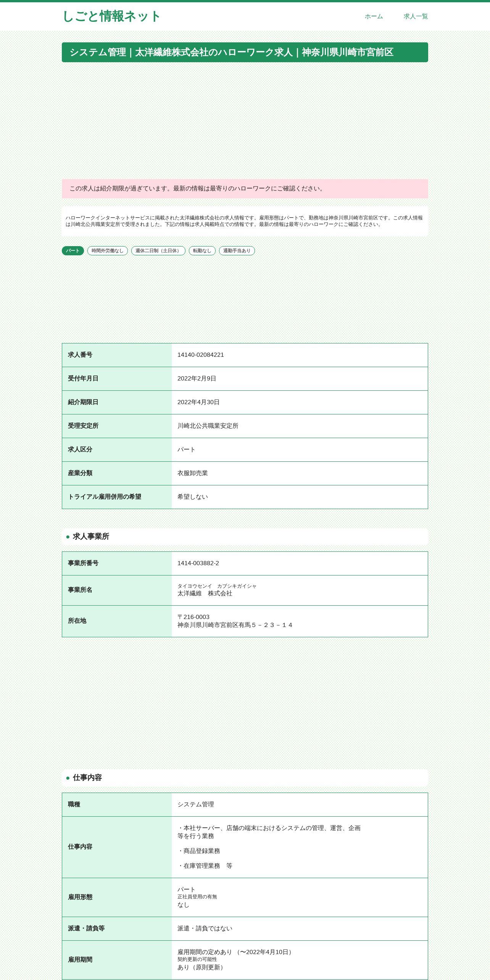Viewport: 490px width, 980px height.
Task: Click the 受付年月日 row label
Action: (83, 379)
